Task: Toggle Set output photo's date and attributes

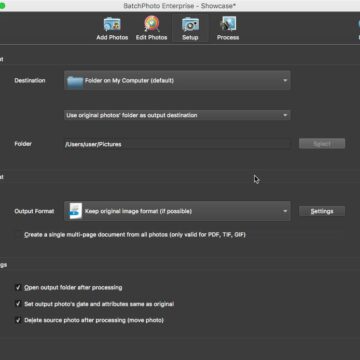Action: (x=18, y=304)
